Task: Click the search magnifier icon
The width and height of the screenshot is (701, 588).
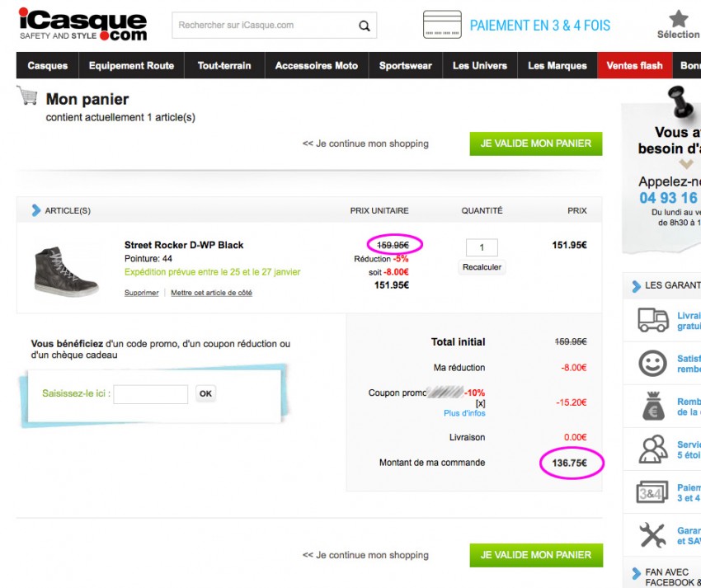Action: (364, 26)
